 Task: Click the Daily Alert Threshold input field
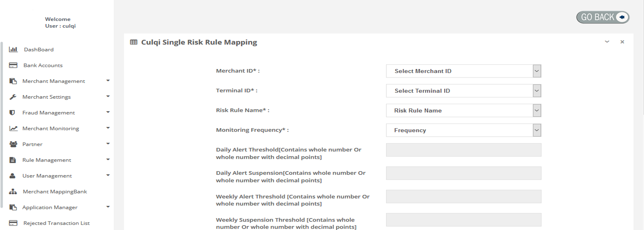point(463,150)
